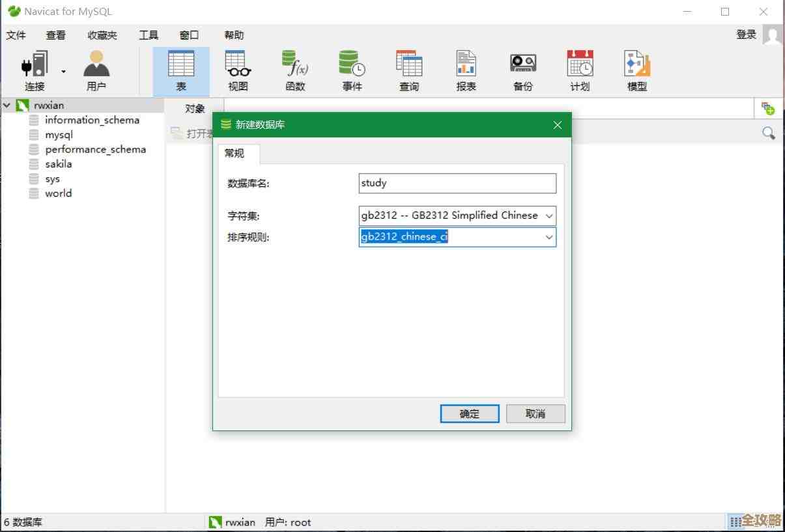The width and height of the screenshot is (785, 532).
Task: Select the mysql database
Action: pyautogui.click(x=59, y=135)
